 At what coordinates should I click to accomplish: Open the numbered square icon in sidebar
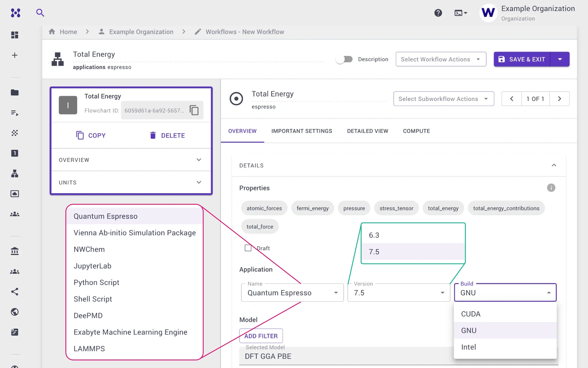click(15, 153)
